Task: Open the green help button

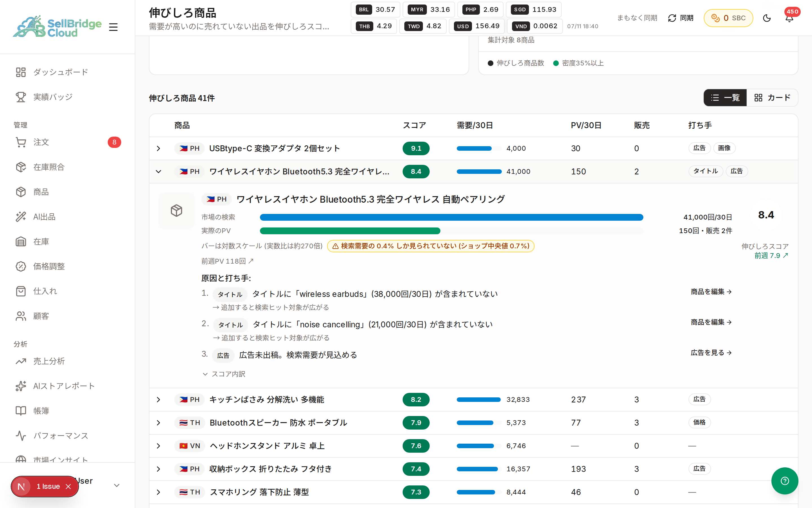Action: [x=784, y=481]
